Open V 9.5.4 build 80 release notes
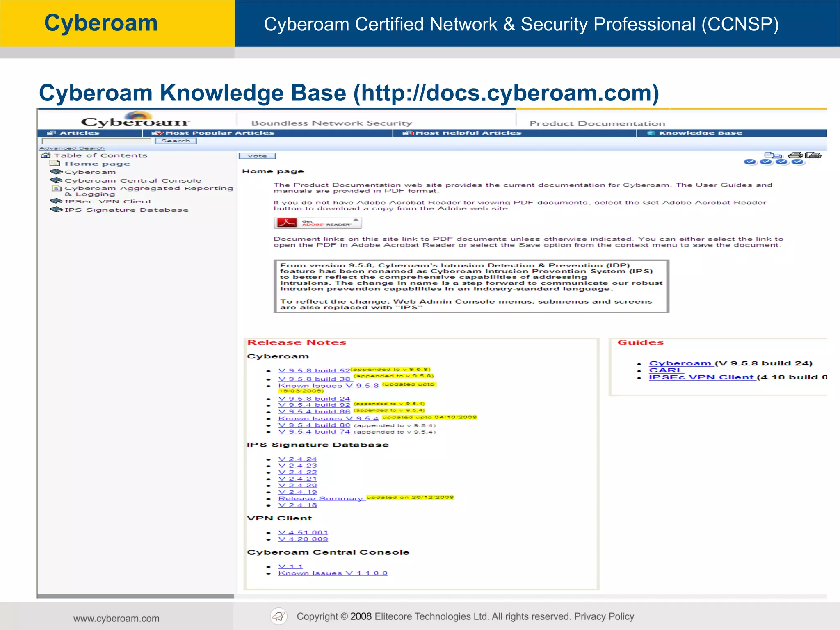Screen dimensions: 840x630 314,425
